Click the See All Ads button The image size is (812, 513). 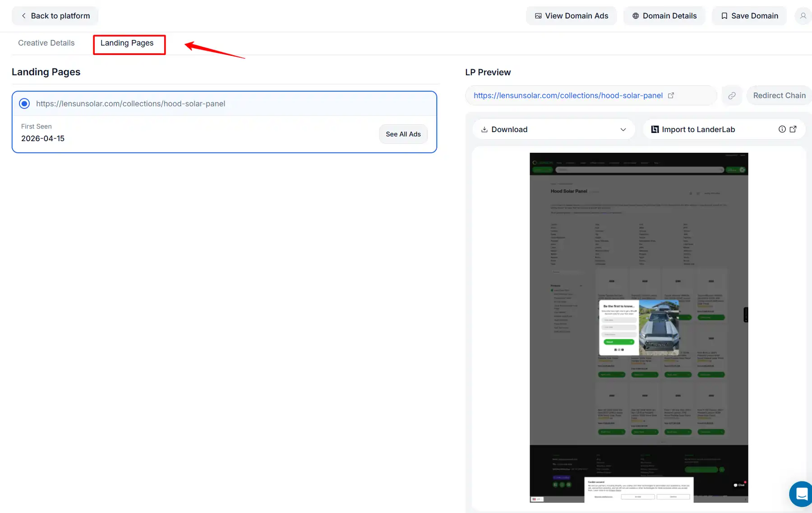(x=403, y=134)
